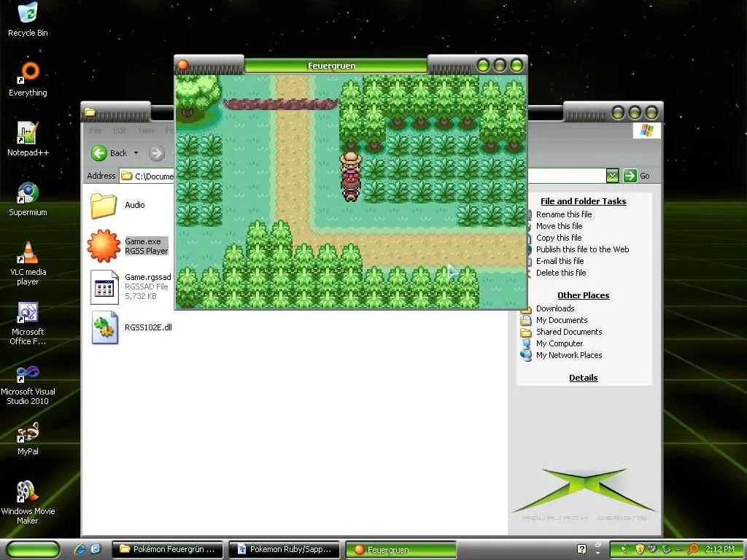Viewport: 747px width, 560px height.
Task: Click the green Go arrow button
Action: pos(630,176)
